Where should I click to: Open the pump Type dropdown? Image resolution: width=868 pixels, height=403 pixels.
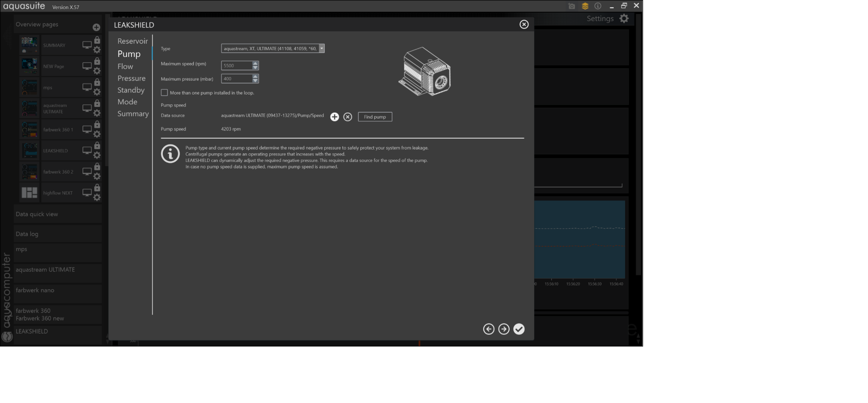(273, 49)
